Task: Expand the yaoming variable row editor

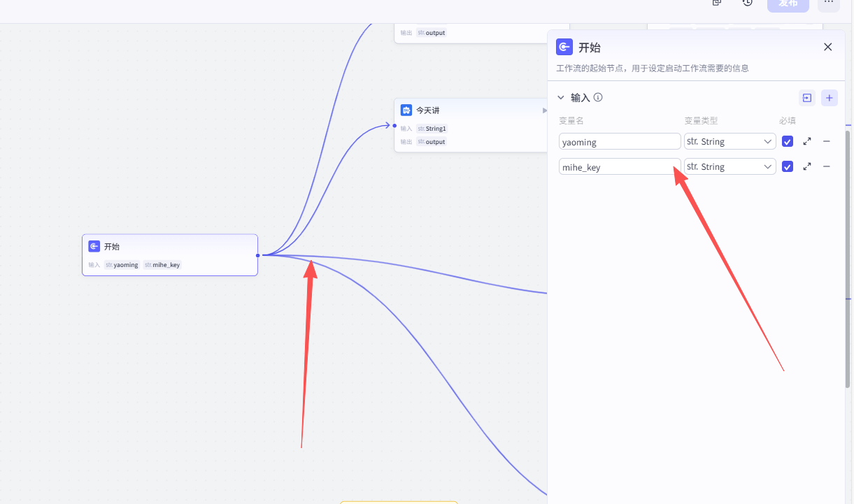Action: tap(807, 141)
